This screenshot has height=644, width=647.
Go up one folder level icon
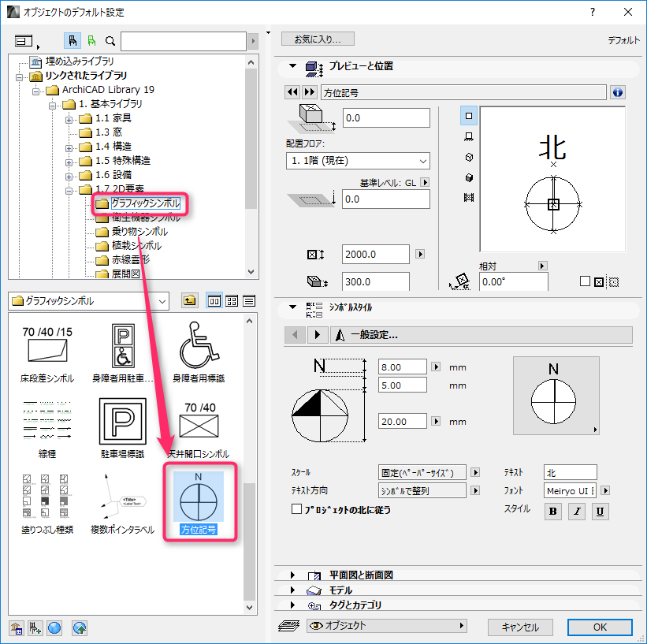click(189, 301)
